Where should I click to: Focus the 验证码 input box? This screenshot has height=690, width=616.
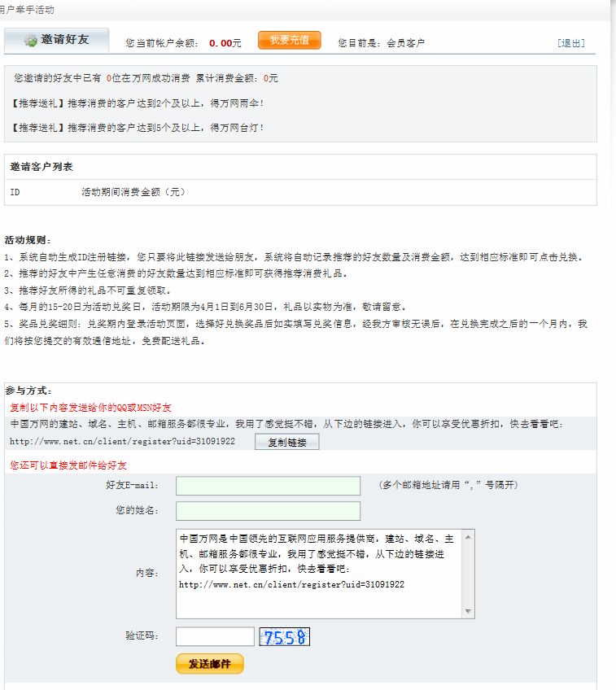[215, 636]
